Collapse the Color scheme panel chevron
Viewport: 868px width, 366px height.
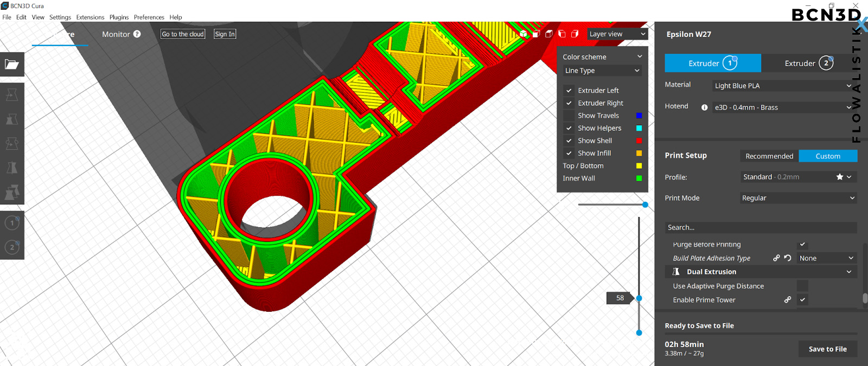pos(640,56)
